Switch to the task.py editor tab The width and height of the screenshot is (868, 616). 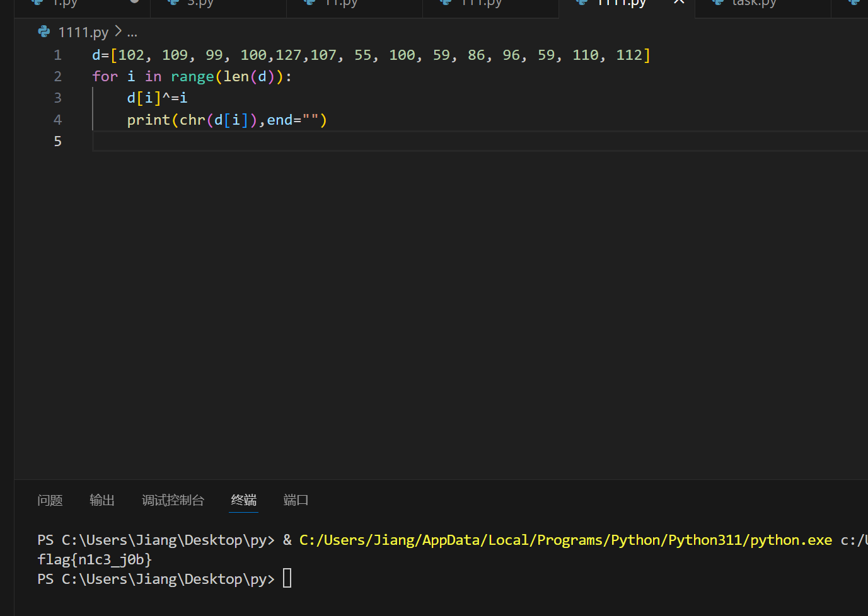[x=754, y=3]
